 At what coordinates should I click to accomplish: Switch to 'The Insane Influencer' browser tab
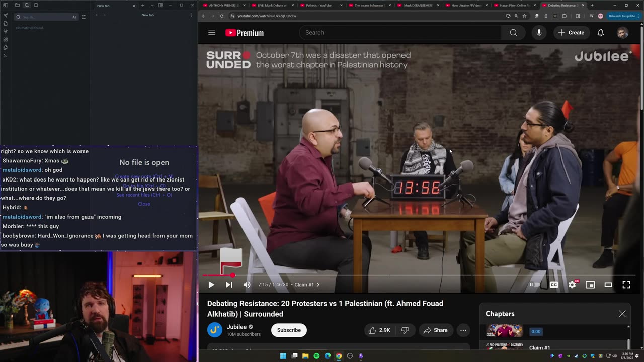pyautogui.click(x=369, y=5)
